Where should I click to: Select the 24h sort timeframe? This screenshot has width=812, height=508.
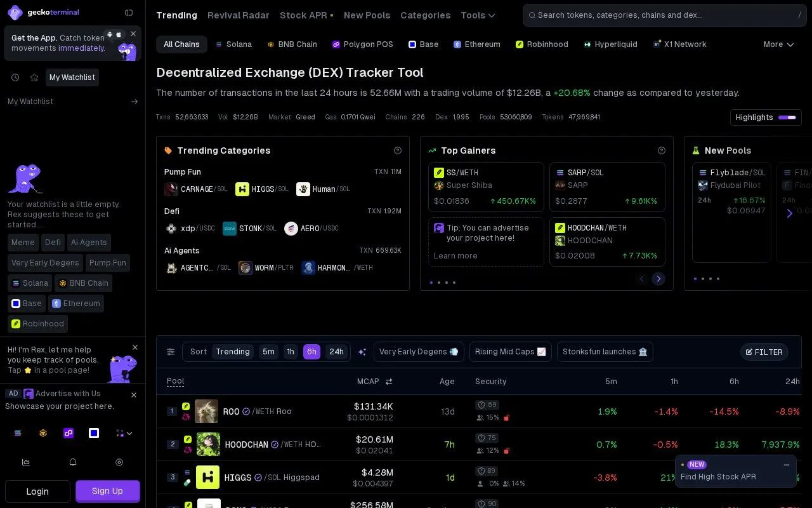pyautogui.click(x=336, y=352)
